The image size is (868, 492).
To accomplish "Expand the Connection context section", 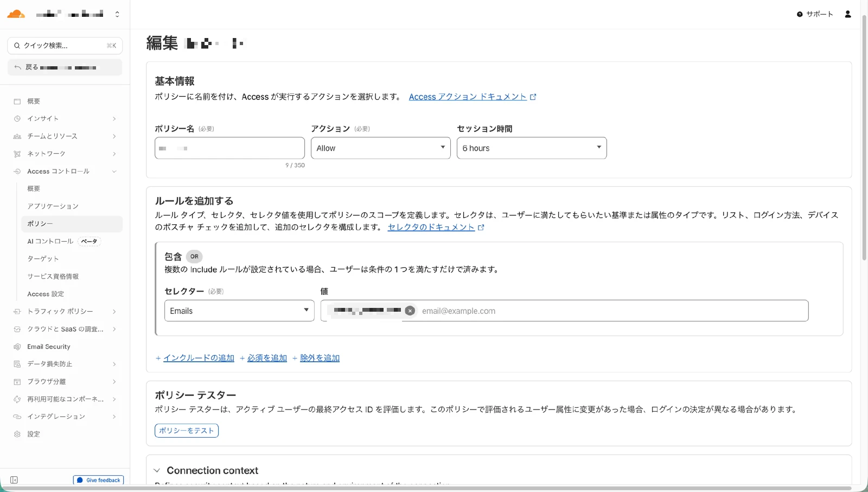I will click(157, 470).
